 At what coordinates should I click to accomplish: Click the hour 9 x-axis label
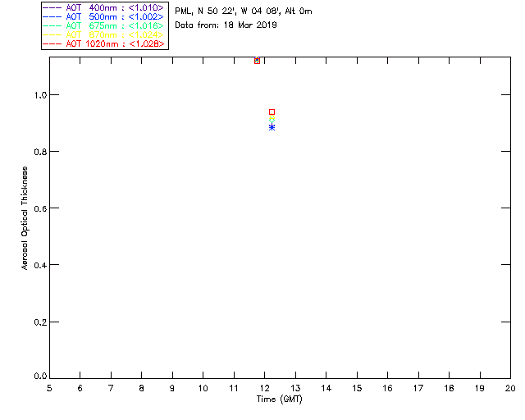pyautogui.click(x=172, y=388)
